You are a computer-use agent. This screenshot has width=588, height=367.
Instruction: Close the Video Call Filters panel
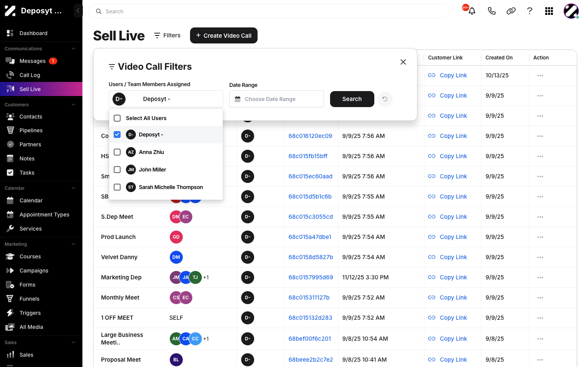pyautogui.click(x=403, y=62)
